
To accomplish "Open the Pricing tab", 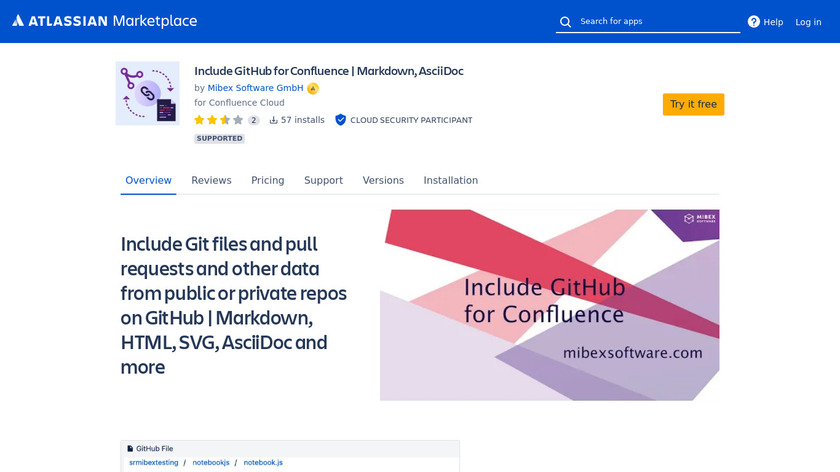I will tap(267, 181).
